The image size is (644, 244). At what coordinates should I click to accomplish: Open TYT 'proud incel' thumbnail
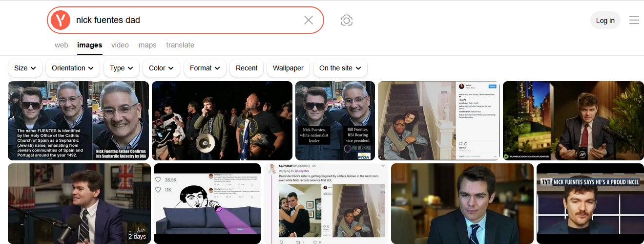[x=590, y=203]
